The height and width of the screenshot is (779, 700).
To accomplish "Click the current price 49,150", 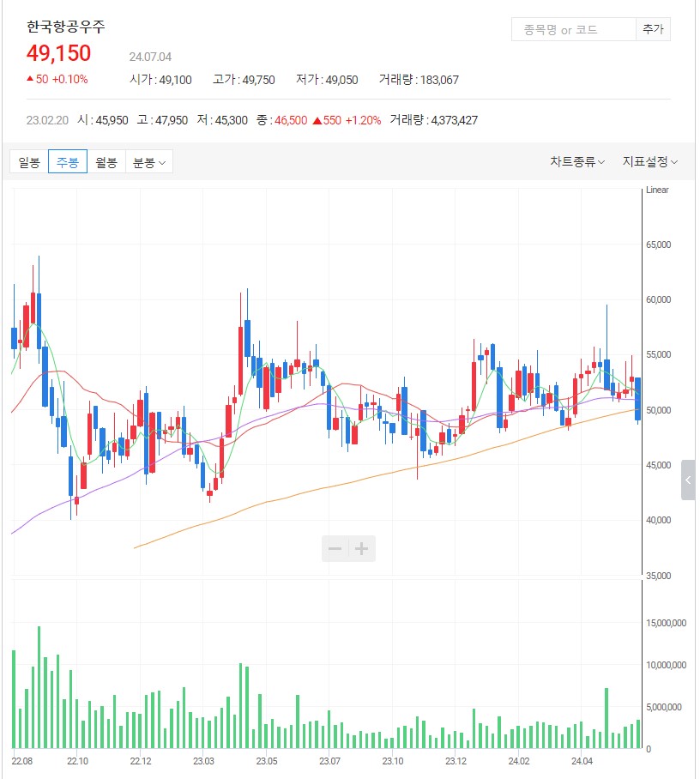I will [x=58, y=53].
